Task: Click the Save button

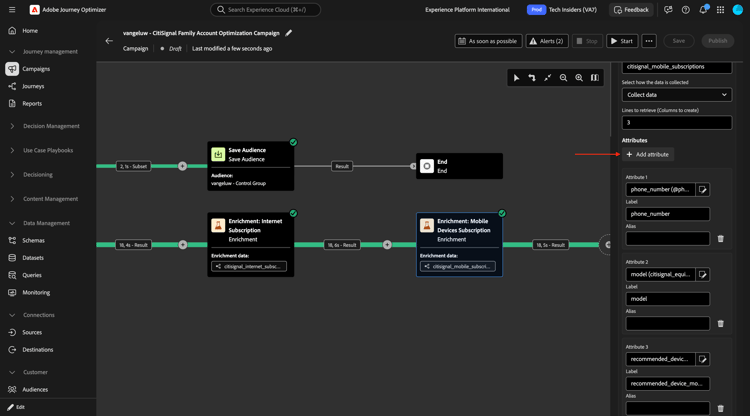Action: 679,41
